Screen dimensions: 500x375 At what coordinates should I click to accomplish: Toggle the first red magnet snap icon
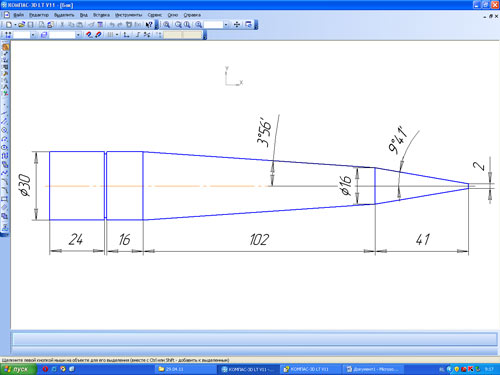[x=89, y=35]
